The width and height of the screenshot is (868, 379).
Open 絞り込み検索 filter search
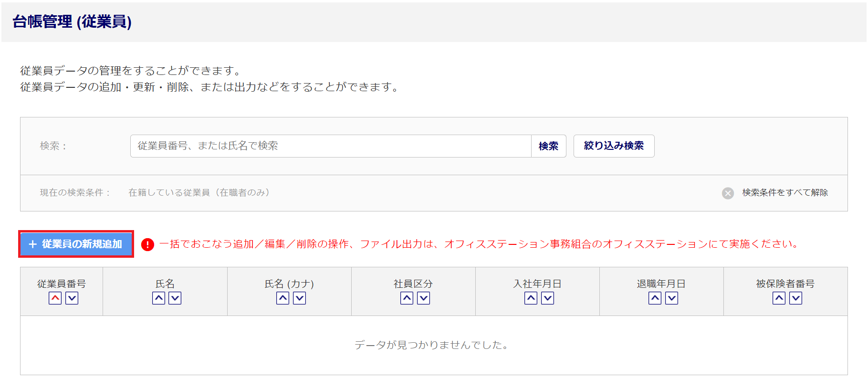click(x=614, y=146)
